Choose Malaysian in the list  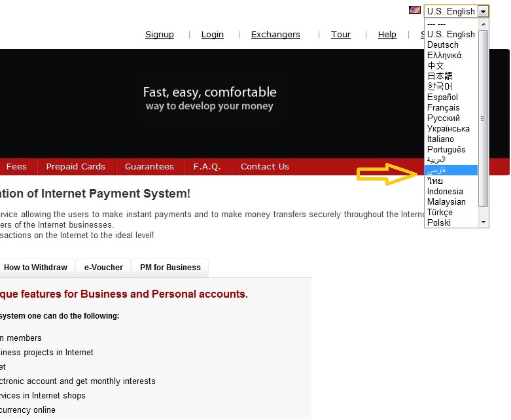coord(451,201)
